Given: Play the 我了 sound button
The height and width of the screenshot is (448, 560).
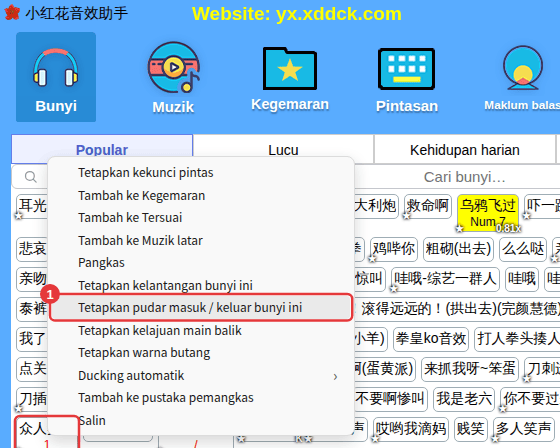Looking at the screenshot, I should tap(32, 339).
